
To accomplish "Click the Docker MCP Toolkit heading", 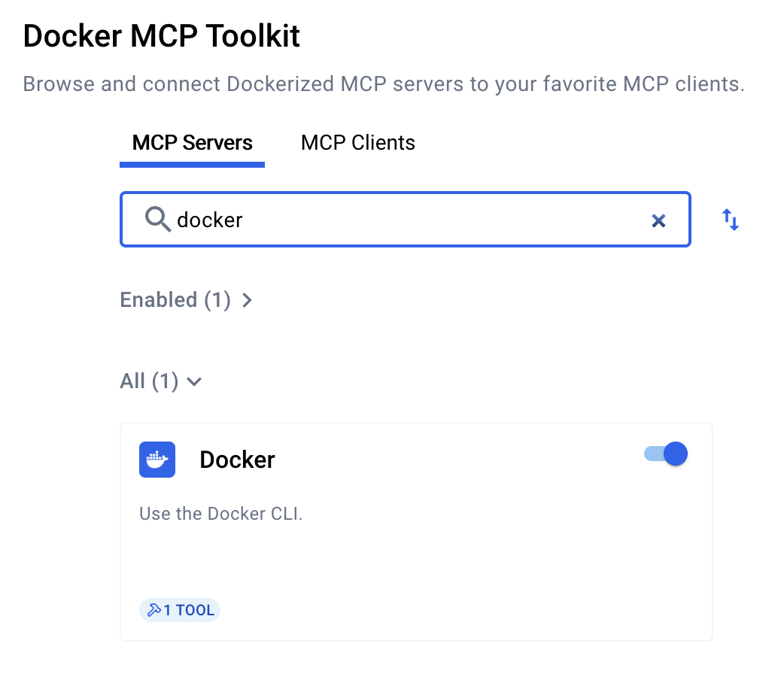I will tap(161, 36).
